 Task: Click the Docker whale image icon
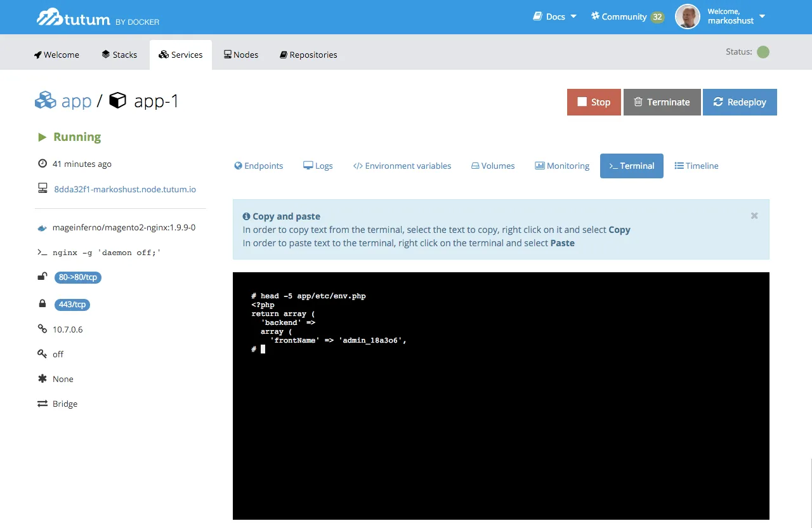[43, 228]
